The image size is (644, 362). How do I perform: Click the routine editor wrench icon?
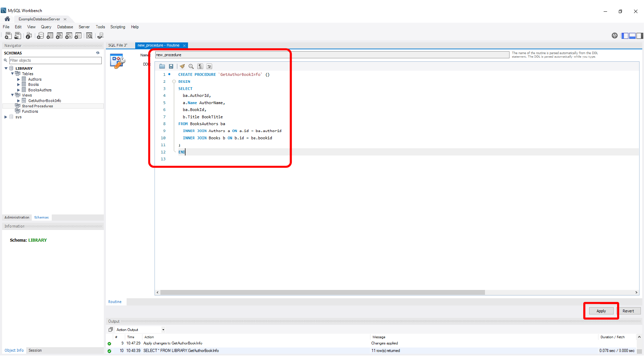[x=118, y=61]
